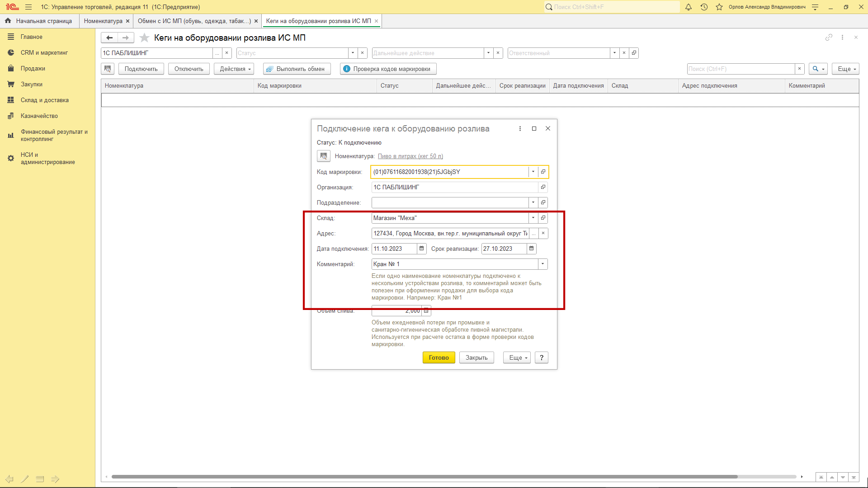Open help with question mark button

tap(542, 357)
